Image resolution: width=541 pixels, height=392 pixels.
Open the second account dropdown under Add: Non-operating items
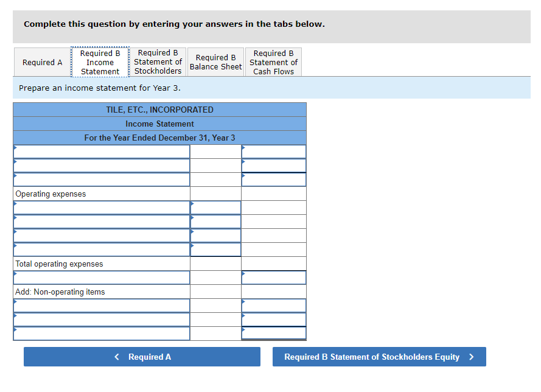(x=102, y=320)
